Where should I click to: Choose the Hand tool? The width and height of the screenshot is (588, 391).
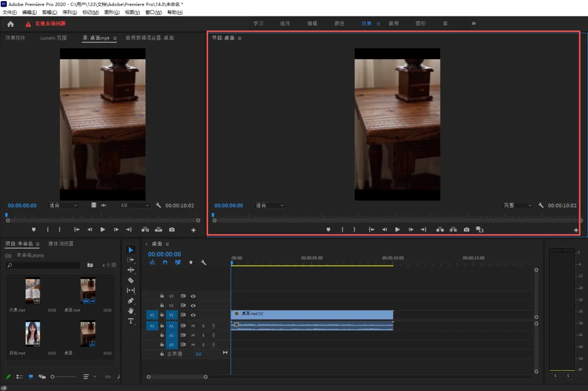click(x=131, y=311)
